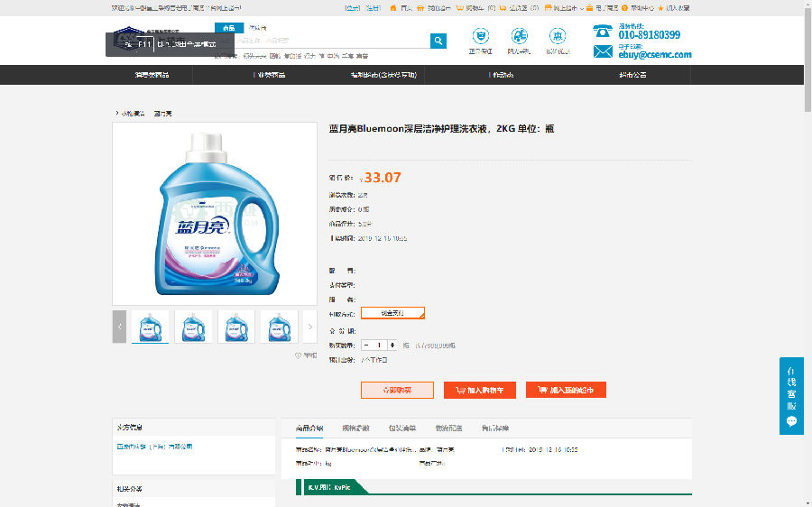The image size is (812, 507).
Task: Open the 包装清单 packing list tab
Action: coord(402,428)
